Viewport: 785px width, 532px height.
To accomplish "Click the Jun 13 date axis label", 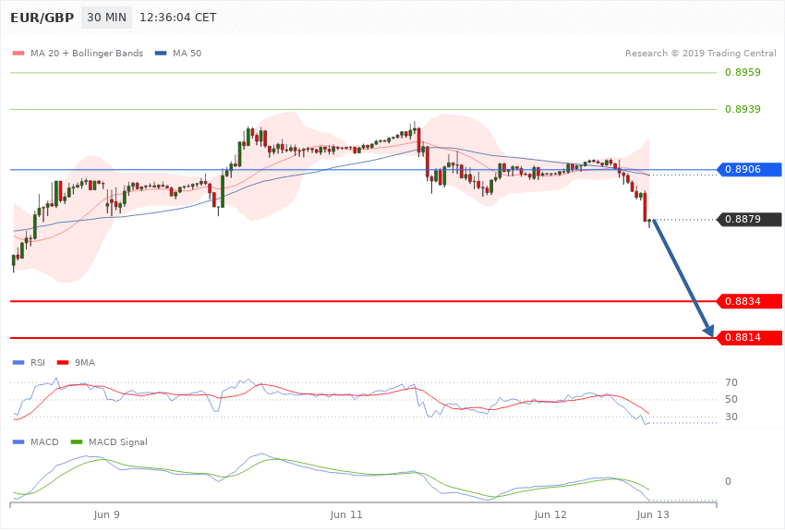I will pyautogui.click(x=652, y=515).
